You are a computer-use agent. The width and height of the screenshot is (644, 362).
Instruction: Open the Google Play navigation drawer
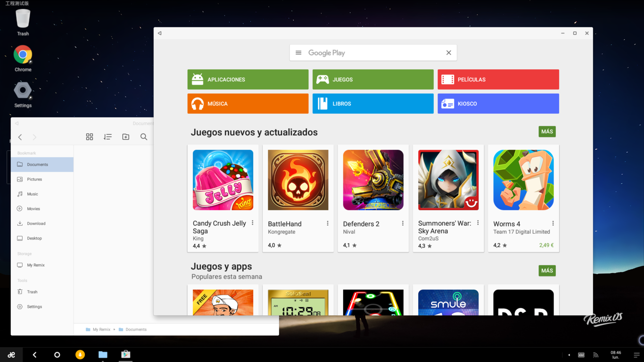pyautogui.click(x=298, y=52)
